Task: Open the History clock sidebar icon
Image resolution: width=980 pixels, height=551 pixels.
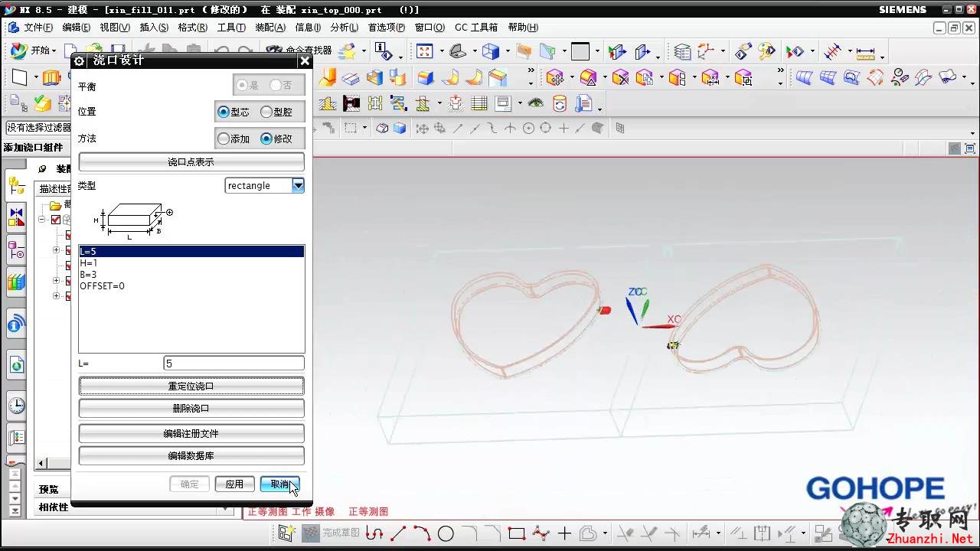Action: pos(16,406)
